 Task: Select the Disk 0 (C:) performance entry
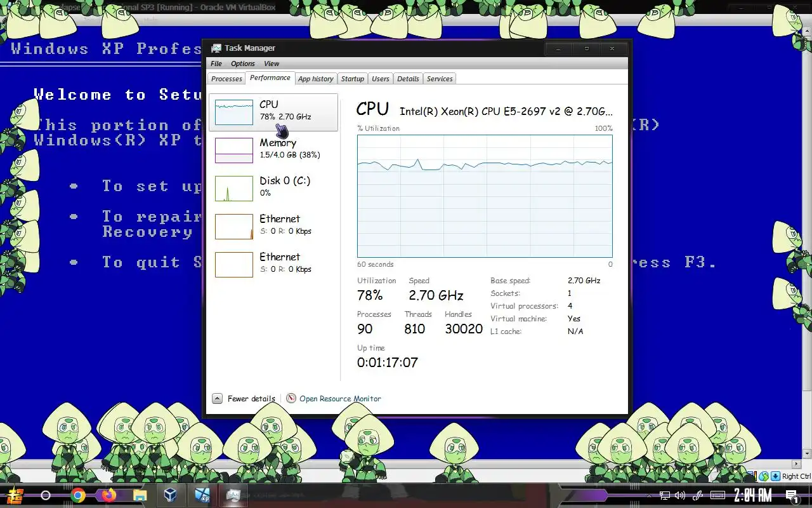273,189
